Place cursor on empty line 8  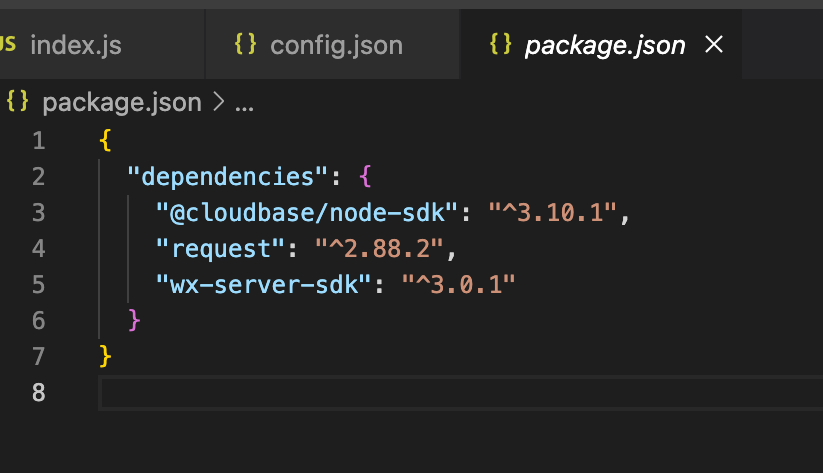pos(400,392)
